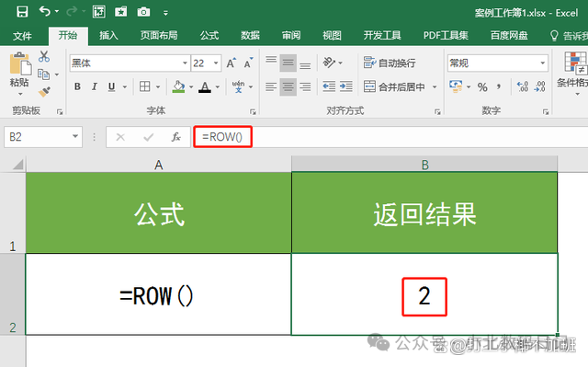Decrease font size with smaller A icon
Viewport: 588px width, 367px height.
(x=248, y=63)
